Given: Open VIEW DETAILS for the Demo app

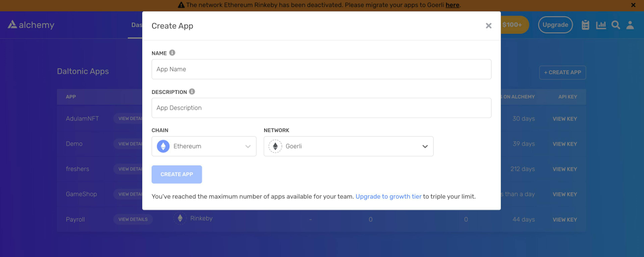Looking at the screenshot, I should (128, 144).
